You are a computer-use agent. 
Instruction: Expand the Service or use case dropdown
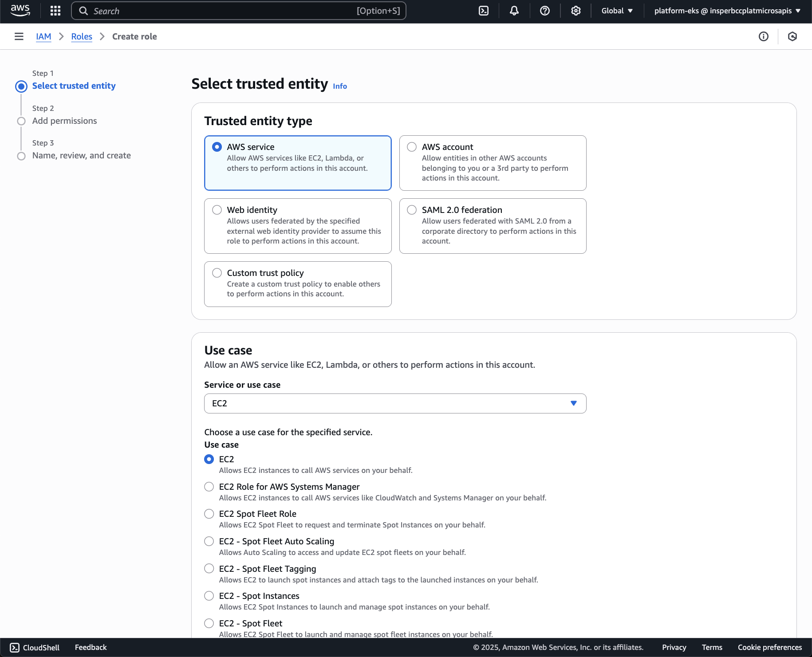pos(395,403)
